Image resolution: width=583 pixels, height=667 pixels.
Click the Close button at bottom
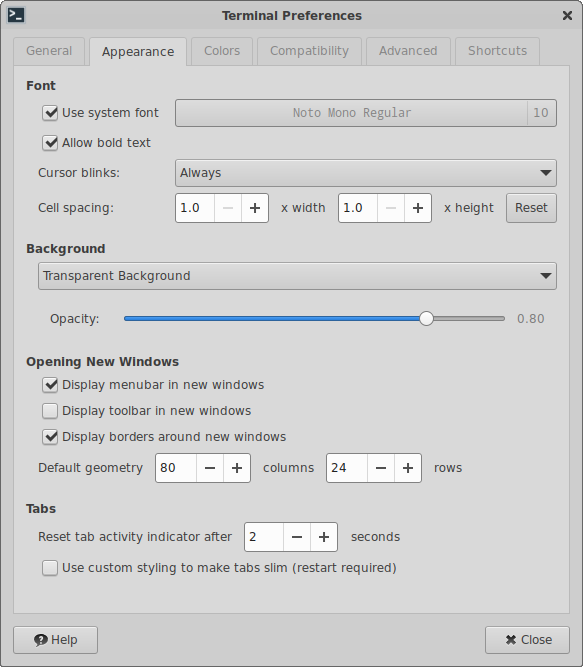[527, 640]
